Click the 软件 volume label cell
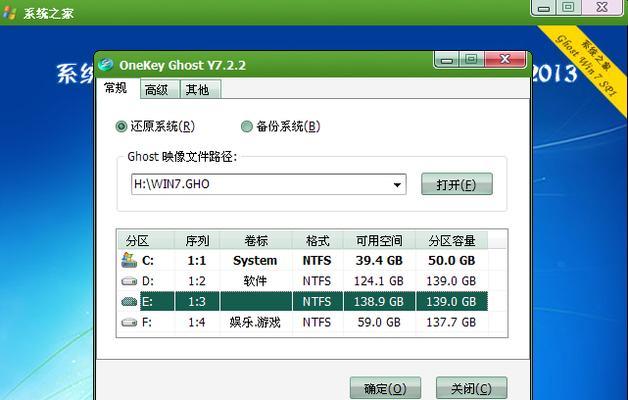The height and width of the screenshot is (400, 628). coord(255,281)
